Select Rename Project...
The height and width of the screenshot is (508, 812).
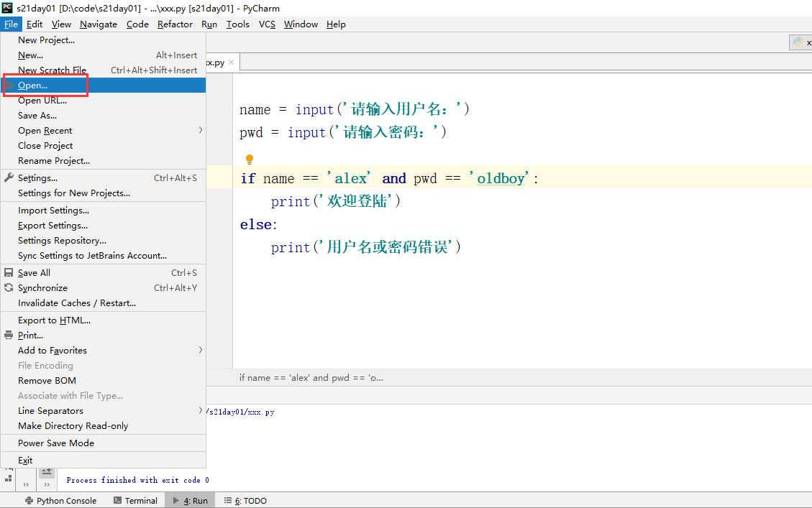103,160
